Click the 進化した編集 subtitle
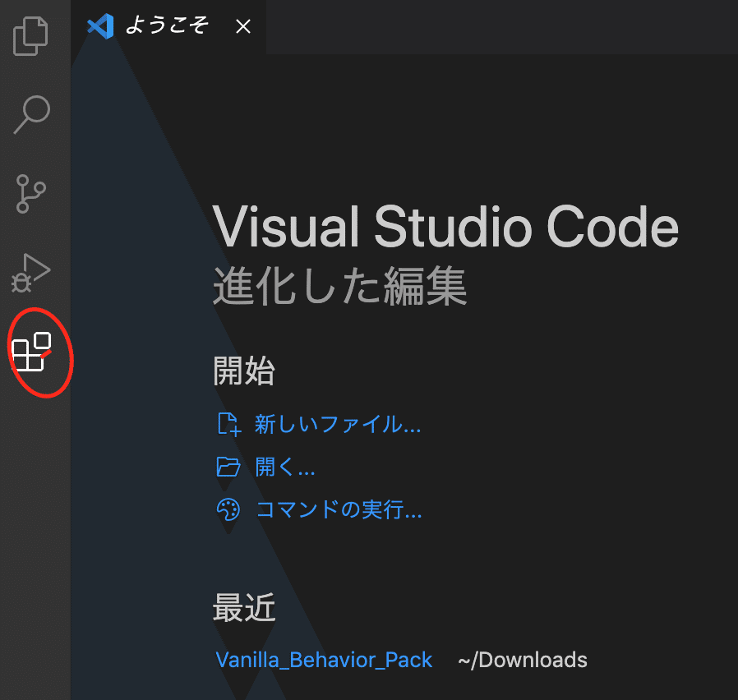 (339, 286)
